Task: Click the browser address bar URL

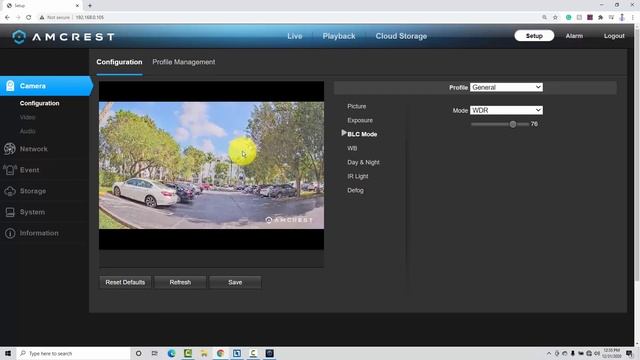Action: (x=90, y=17)
